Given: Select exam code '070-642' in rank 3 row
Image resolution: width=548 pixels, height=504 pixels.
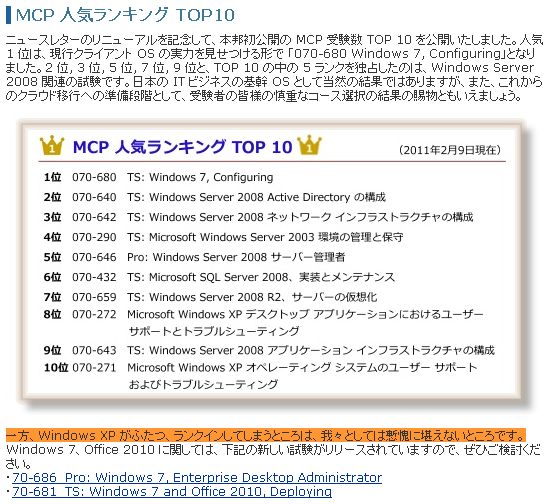Looking at the screenshot, I should pos(94,217).
